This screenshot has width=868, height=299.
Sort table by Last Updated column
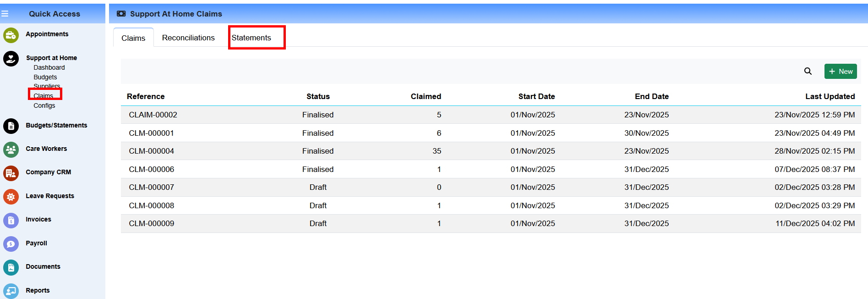click(830, 96)
